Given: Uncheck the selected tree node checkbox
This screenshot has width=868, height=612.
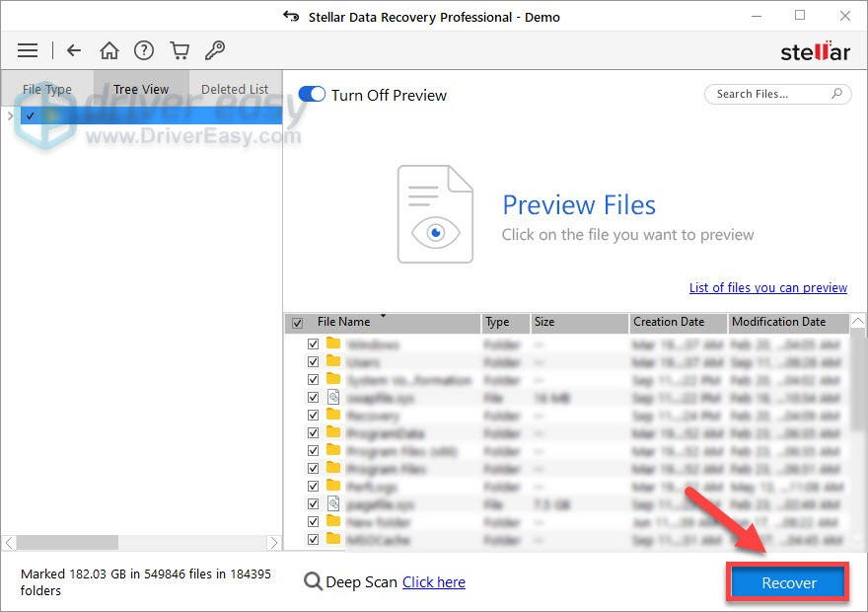Looking at the screenshot, I should click(30, 115).
